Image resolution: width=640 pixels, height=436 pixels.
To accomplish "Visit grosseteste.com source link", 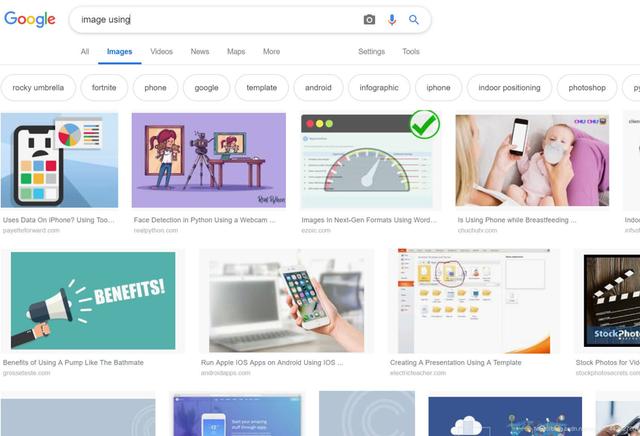I will [x=27, y=373].
